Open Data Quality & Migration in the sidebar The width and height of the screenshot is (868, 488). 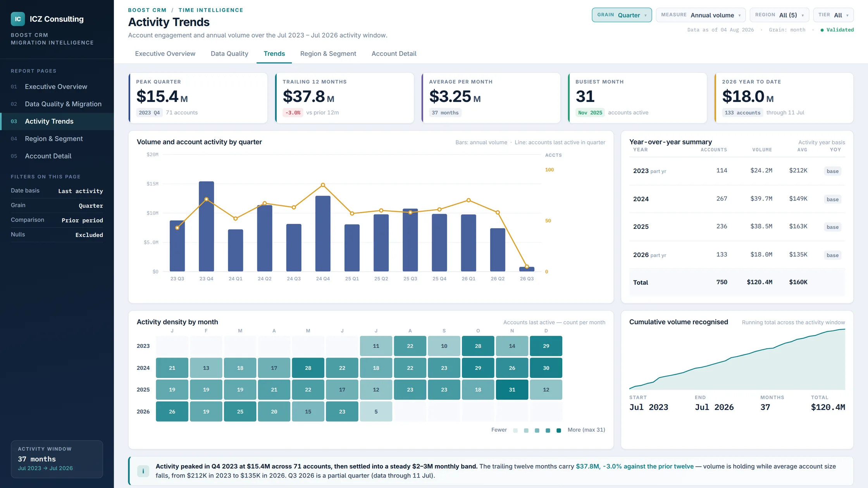pyautogui.click(x=57, y=104)
